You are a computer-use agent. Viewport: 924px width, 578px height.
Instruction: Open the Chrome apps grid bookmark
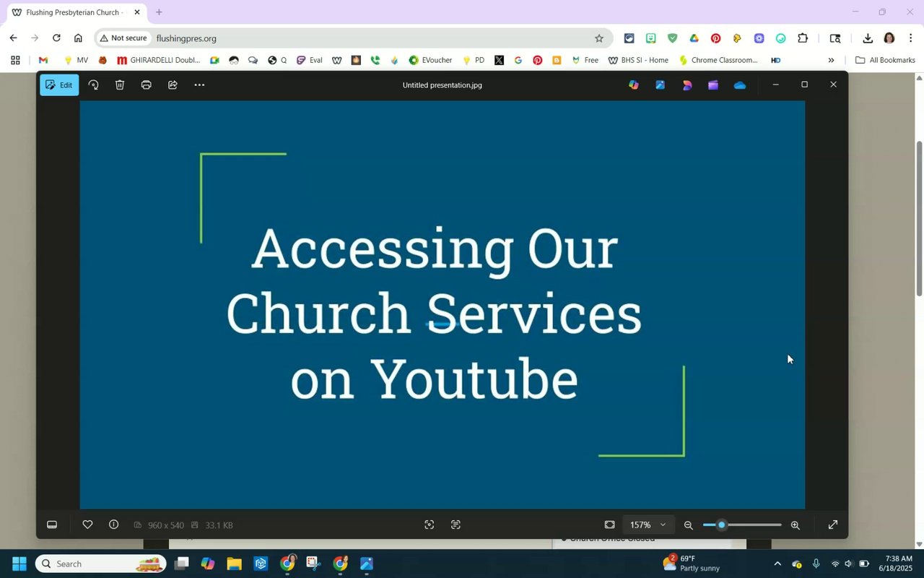tap(15, 60)
